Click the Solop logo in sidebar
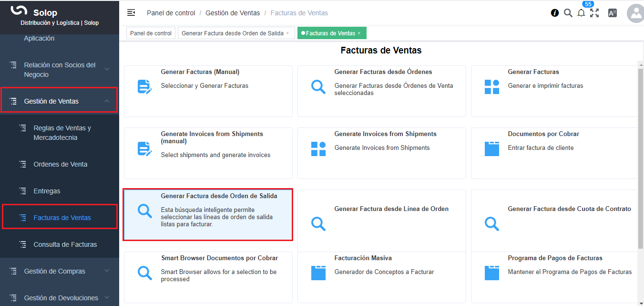Screen dimensions: 644x306 click(x=19, y=11)
